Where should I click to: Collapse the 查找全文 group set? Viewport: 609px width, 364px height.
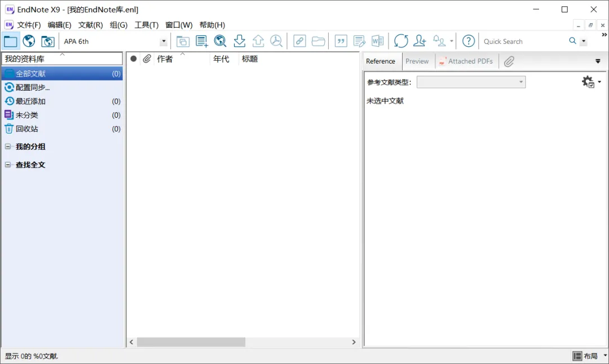click(x=8, y=165)
